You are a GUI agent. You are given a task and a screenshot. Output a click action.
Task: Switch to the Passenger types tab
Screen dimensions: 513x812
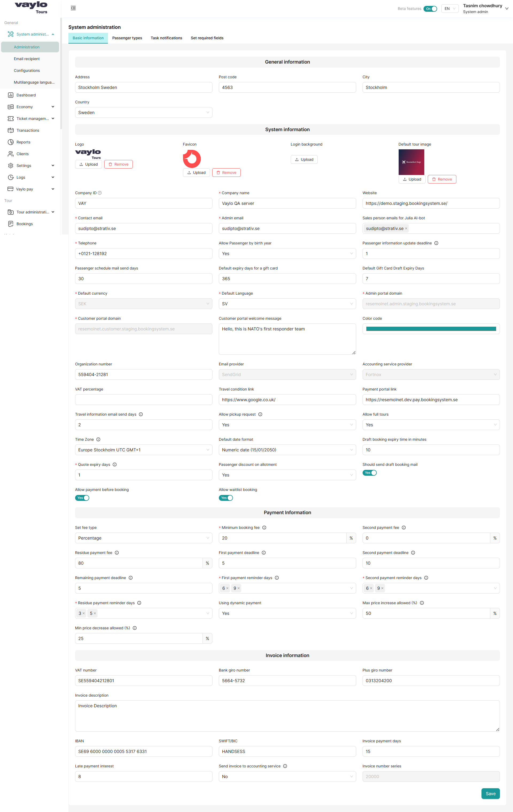127,38
